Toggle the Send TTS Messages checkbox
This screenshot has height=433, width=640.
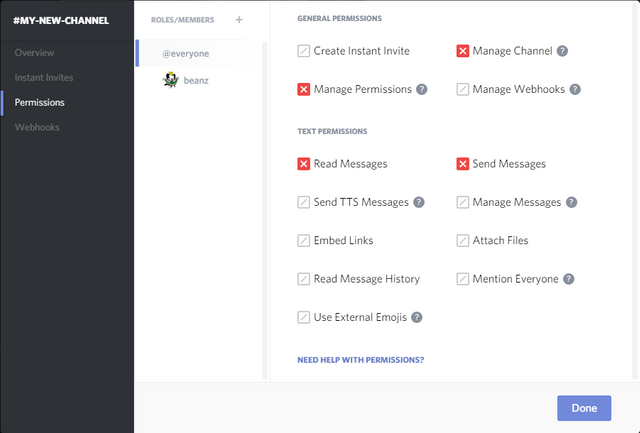[x=304, y=202]
